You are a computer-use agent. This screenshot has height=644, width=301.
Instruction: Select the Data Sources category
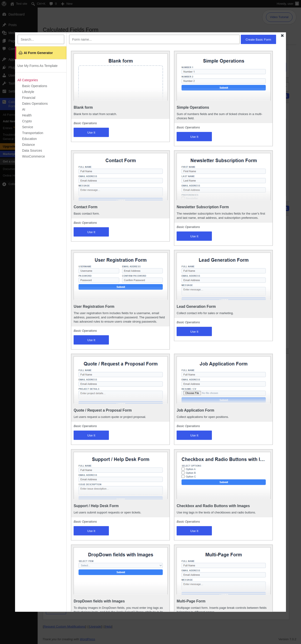coord(32,150)
